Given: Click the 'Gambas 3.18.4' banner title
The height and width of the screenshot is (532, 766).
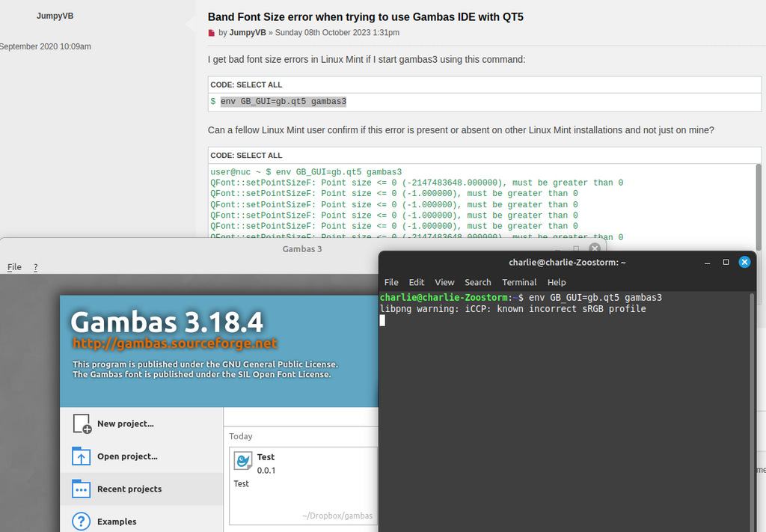Looking at the screenshot, I should (x=167, y=322).
